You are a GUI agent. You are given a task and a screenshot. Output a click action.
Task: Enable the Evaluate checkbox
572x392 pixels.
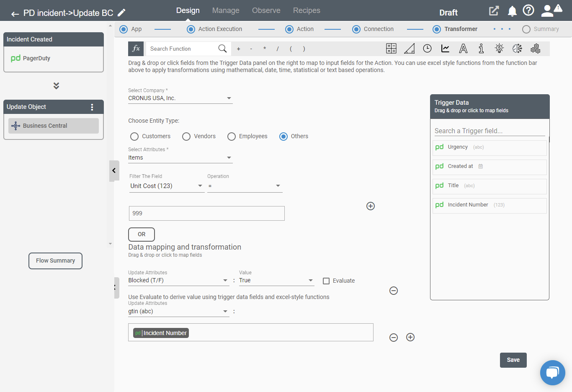coord(326,281)
